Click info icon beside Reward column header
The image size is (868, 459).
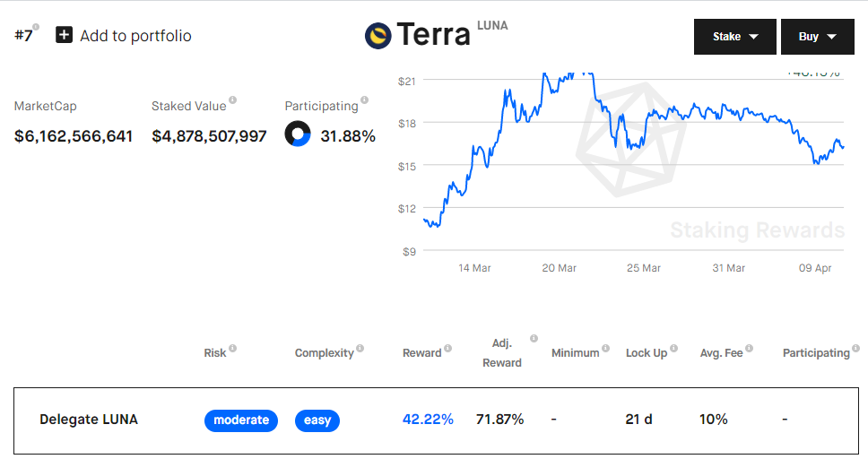(x=447, y=348)
